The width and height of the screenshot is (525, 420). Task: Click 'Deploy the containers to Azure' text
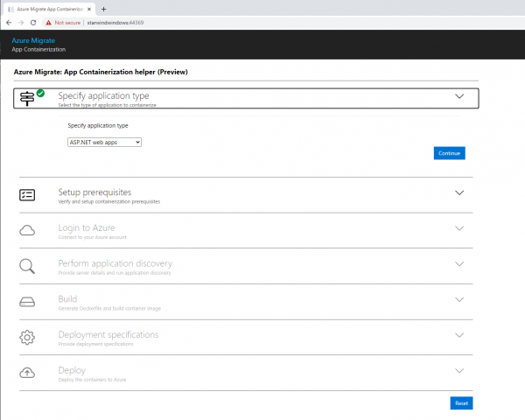point(92,380)
